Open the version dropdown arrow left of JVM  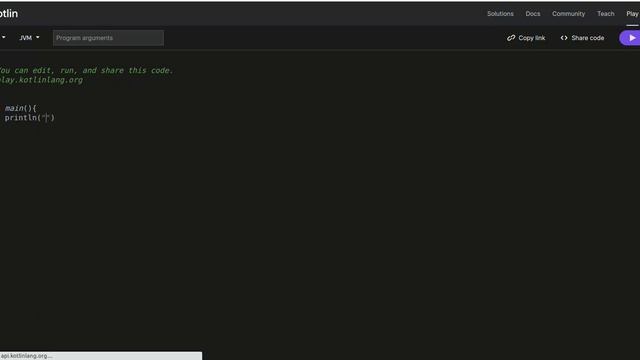coord(3,38)
